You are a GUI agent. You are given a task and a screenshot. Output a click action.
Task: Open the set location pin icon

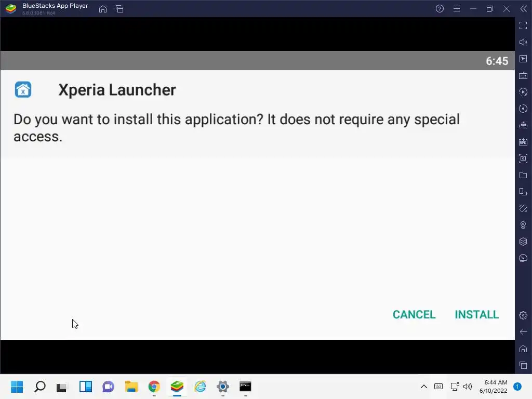pyautogui.click(x=523, y=225)
